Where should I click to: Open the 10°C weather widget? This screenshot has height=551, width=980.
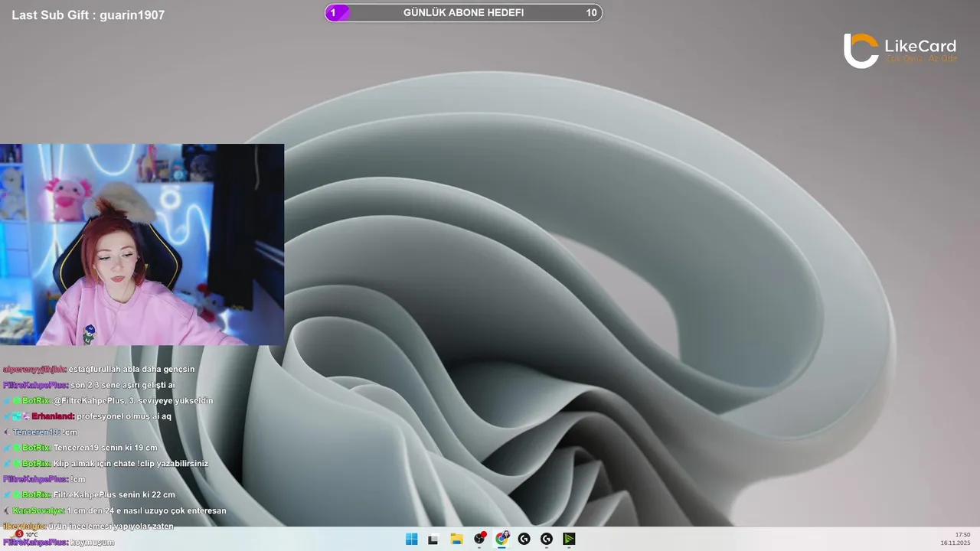point(26,534)
